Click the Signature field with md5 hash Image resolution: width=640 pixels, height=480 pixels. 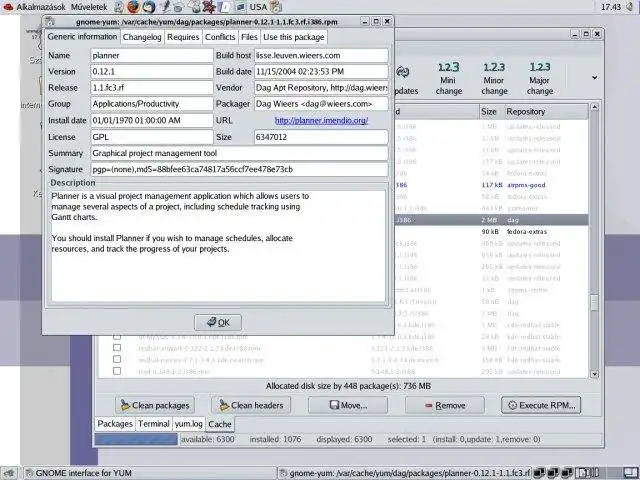(x=239, y=169)
